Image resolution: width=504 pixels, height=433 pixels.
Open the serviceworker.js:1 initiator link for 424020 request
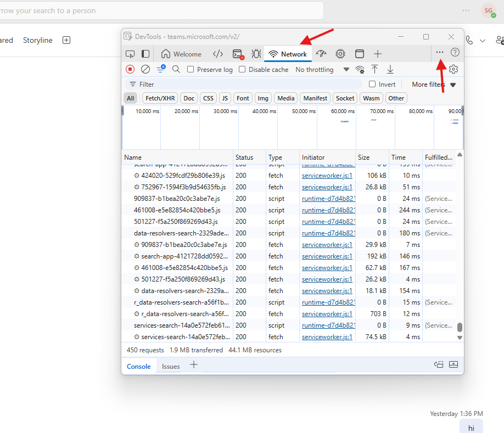coord(327,176)
